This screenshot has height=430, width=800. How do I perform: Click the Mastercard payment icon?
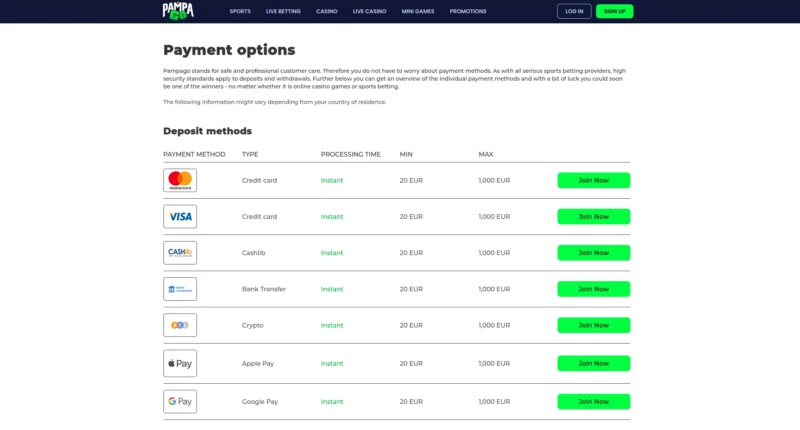click(180, 180)
